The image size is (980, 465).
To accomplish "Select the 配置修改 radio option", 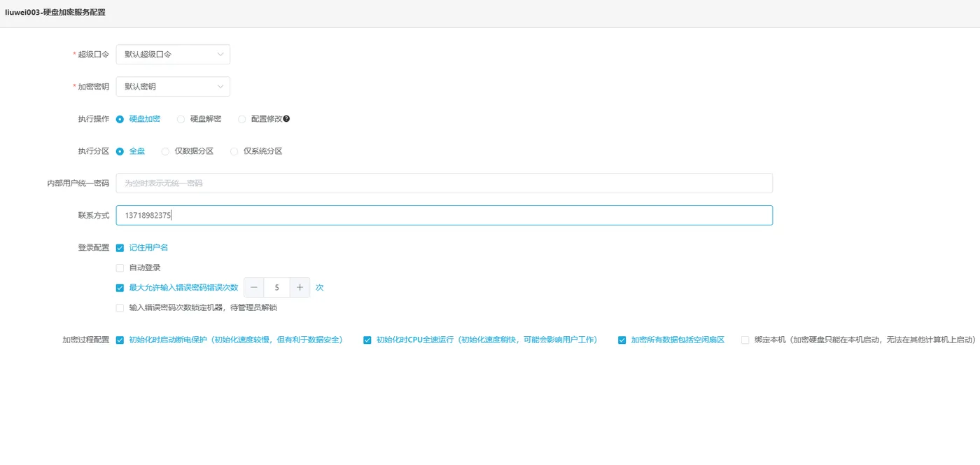I will click(x=241, y=119).
